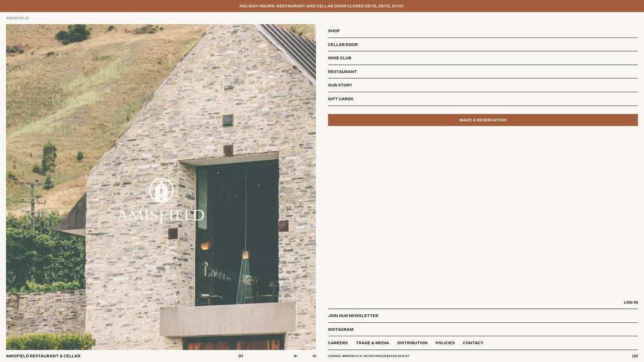Open the Our Story page
The width and height of the screenshot is (644, 362).
pyautogui.click(x=340, y=85)
